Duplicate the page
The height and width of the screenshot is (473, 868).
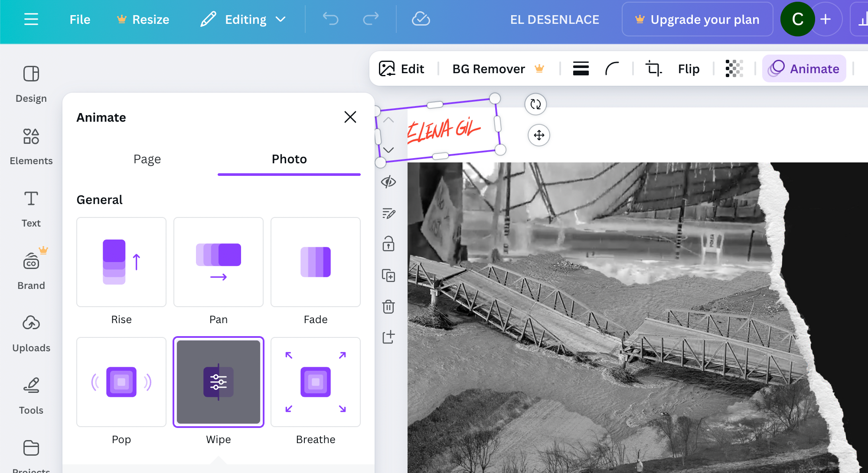point(388,275)
